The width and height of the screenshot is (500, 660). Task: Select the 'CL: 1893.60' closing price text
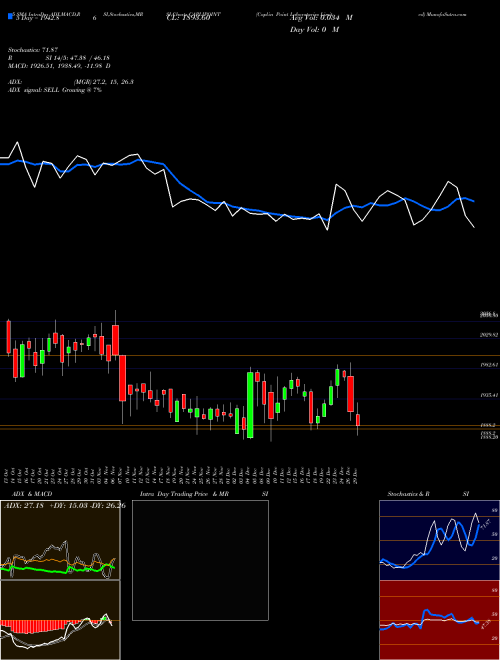[x=188, y=18]
